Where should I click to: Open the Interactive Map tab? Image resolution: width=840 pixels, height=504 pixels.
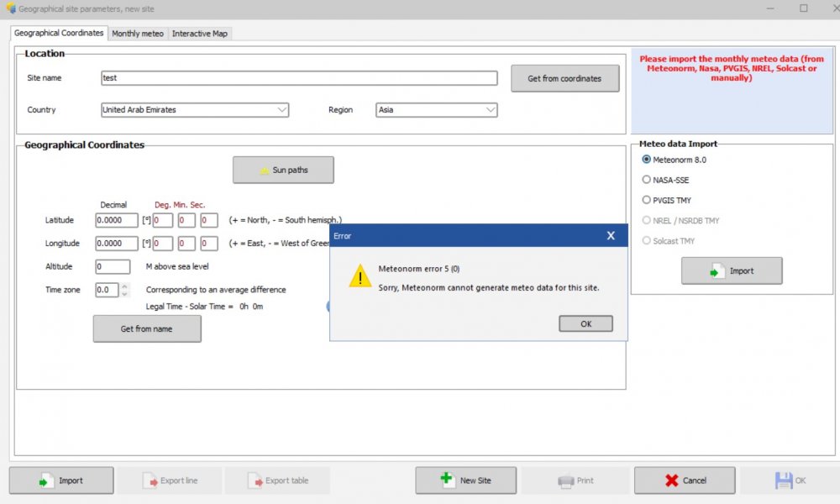pos(199,34)
